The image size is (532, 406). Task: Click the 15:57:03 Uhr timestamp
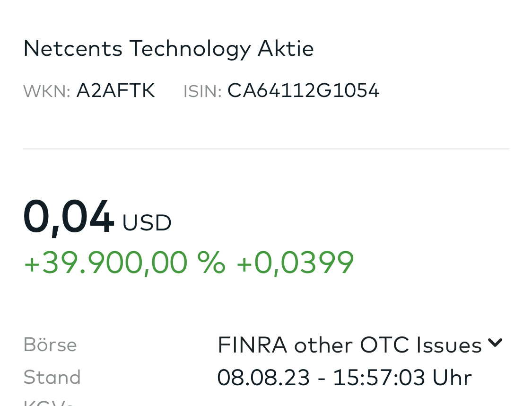(402, 378)
